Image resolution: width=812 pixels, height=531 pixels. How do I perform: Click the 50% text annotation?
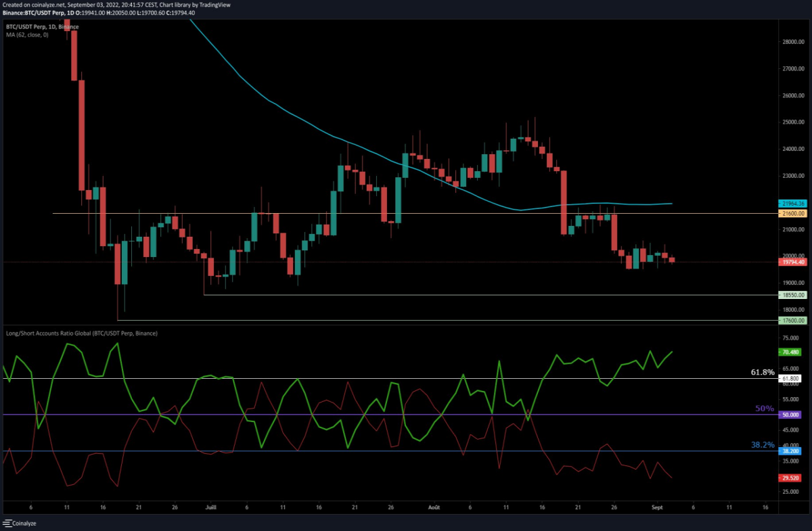[765, 409]
